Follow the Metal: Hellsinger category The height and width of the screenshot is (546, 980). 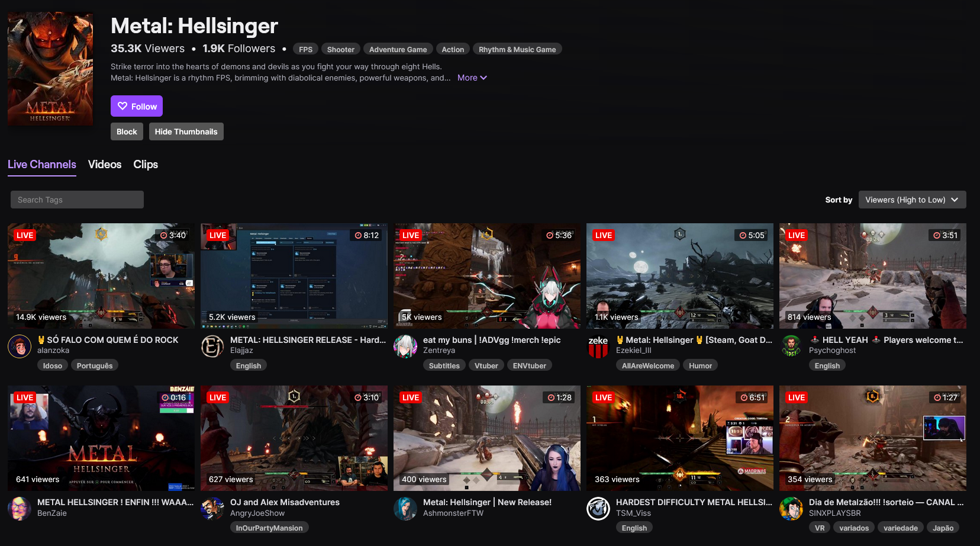tap(137, 106)
